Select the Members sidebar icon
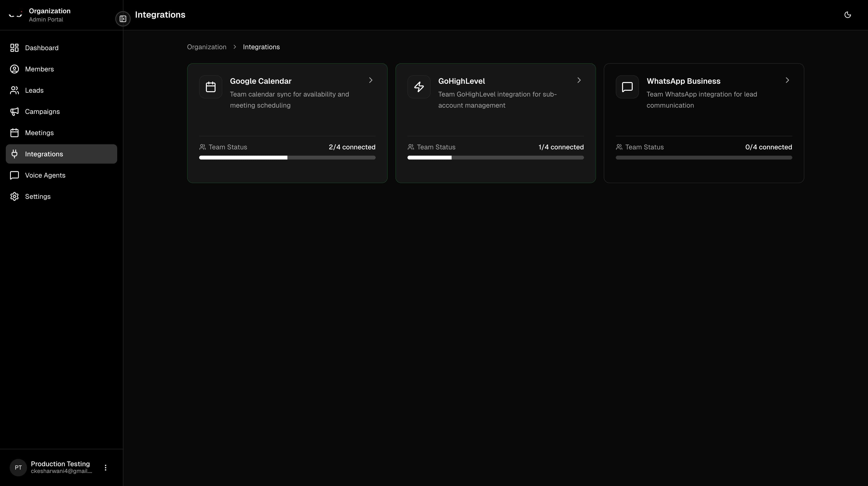 tap(14, 69)
